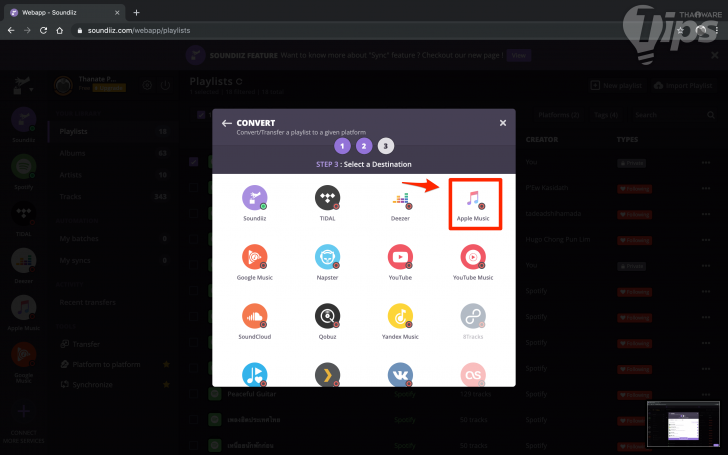Open the Platforms (2) filter dropdown
Screen dimensions: 728x455
[559, 115]
